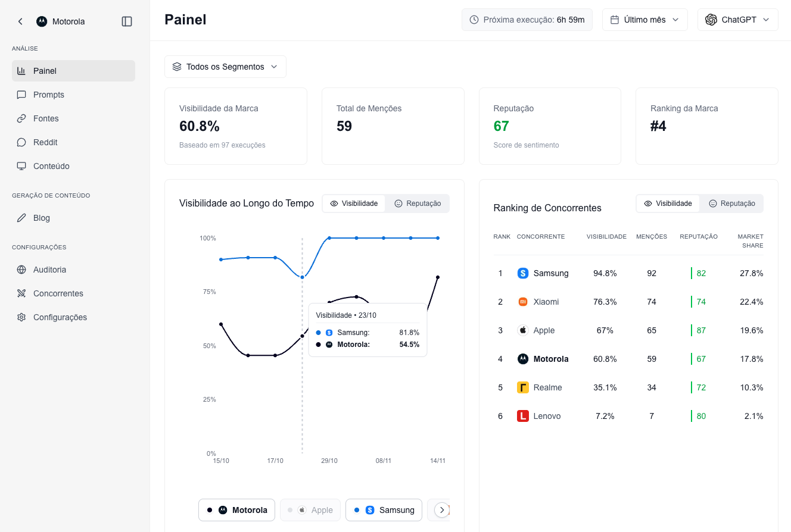Enable the Apple series in the chart legend

pyautogui.click(x=310, y=510)
